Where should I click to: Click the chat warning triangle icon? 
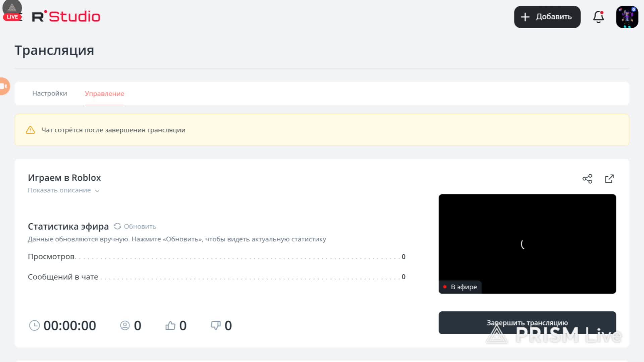(x=30, y=130)
